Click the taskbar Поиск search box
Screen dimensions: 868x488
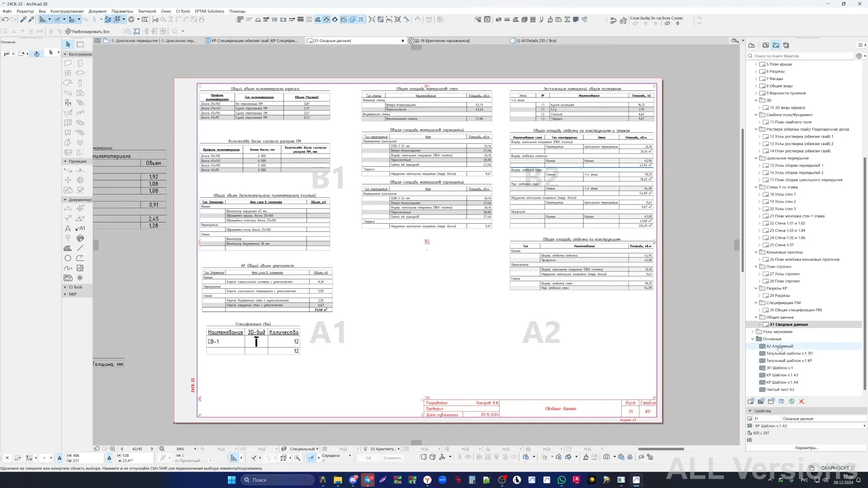pos(277,480)
